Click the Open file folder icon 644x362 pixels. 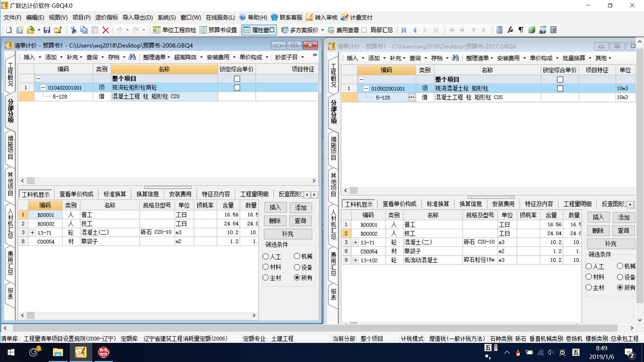(x=31, y=30)
